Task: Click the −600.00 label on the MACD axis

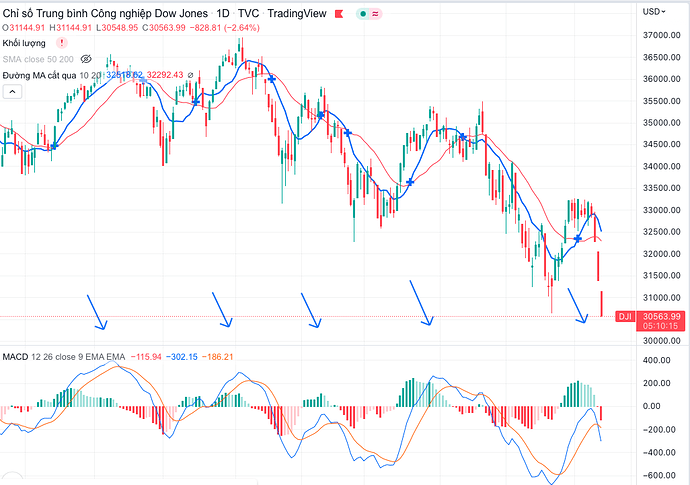Action: [659, 475]
